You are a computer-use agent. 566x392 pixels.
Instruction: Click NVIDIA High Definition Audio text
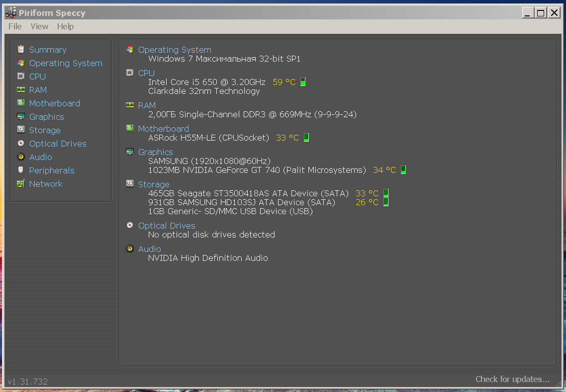208,258
